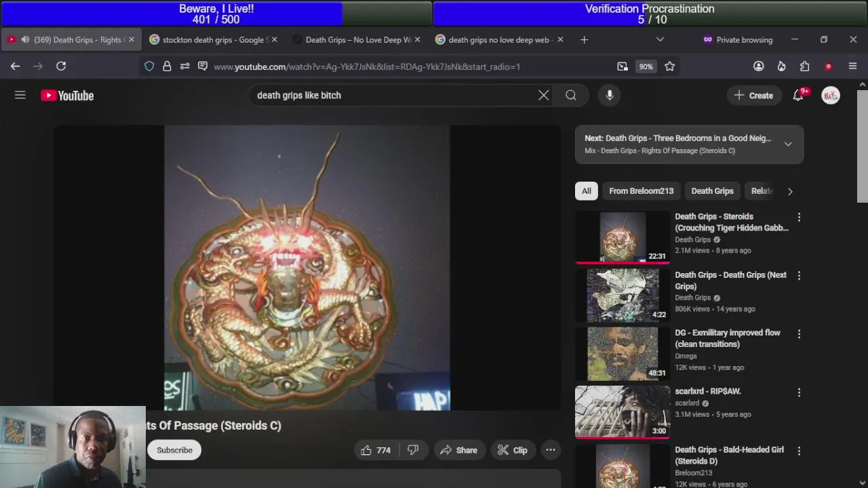Open options for scarlxrd RIP$AW. video
The image size is (868, 488).
click(799, 392)
